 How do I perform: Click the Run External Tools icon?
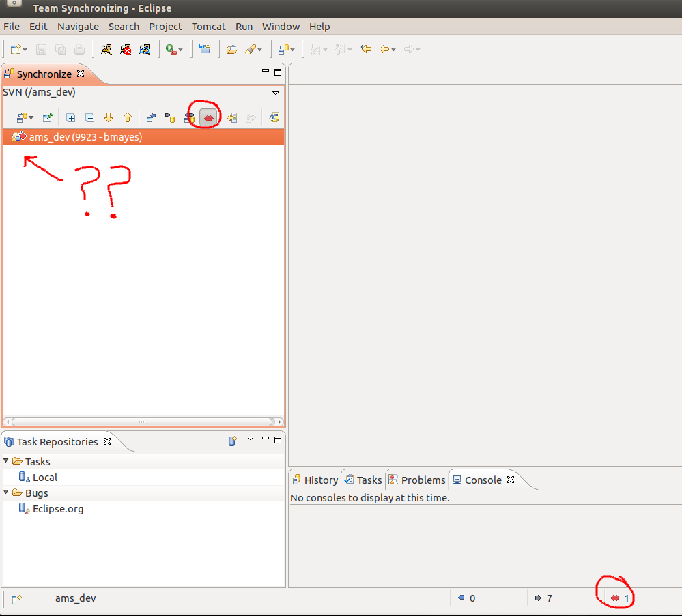[x=171, y=50]
